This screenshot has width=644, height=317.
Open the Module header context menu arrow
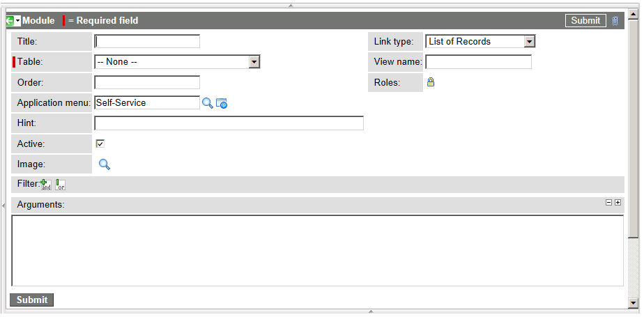[x=18, y=21]
